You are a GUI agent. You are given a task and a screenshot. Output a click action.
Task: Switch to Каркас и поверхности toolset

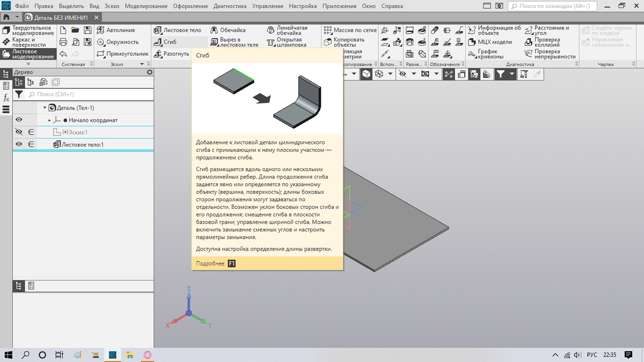[x=28, y=42]
